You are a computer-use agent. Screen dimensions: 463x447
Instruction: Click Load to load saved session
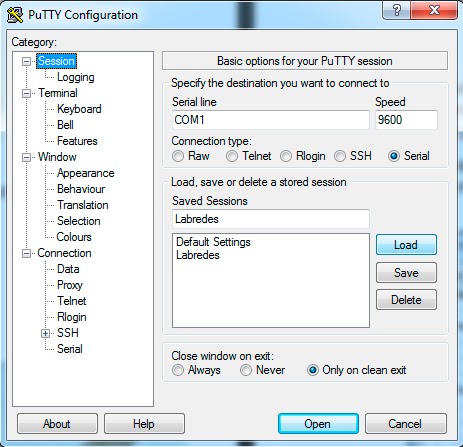tap(406, 245)
